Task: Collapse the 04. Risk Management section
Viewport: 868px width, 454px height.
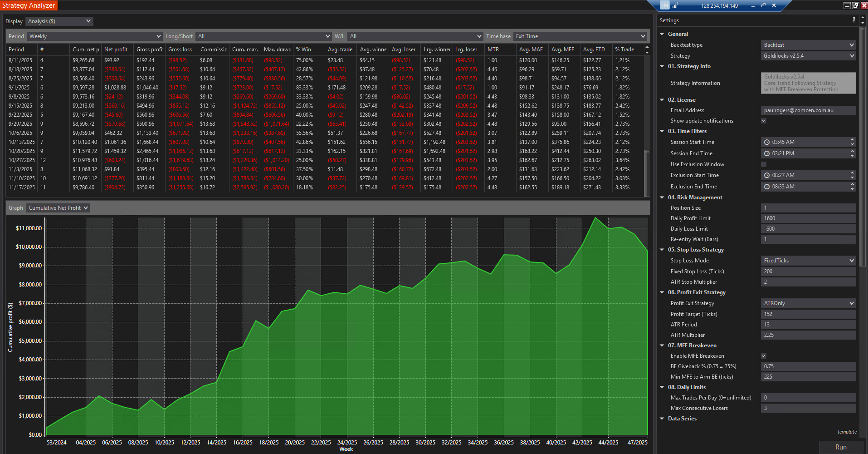Action: tap(662, 197)
